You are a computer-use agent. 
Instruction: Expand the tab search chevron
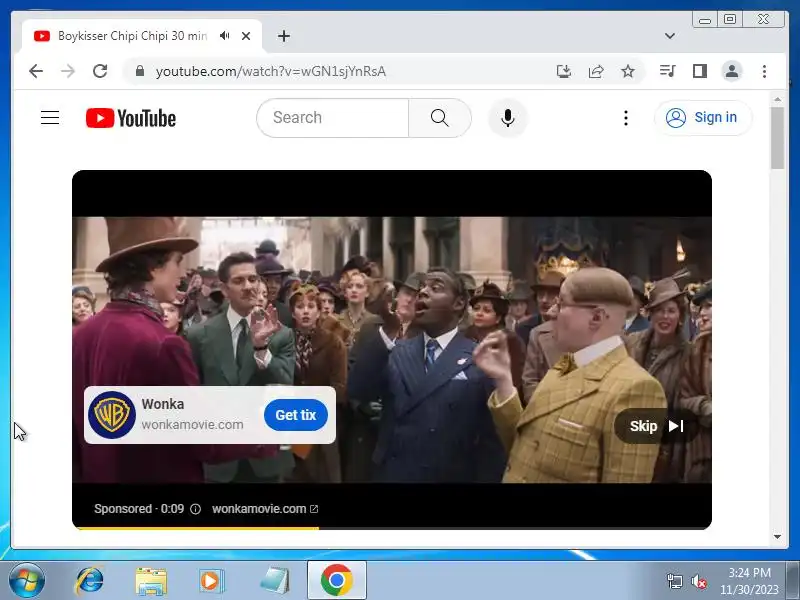[670, 36]
